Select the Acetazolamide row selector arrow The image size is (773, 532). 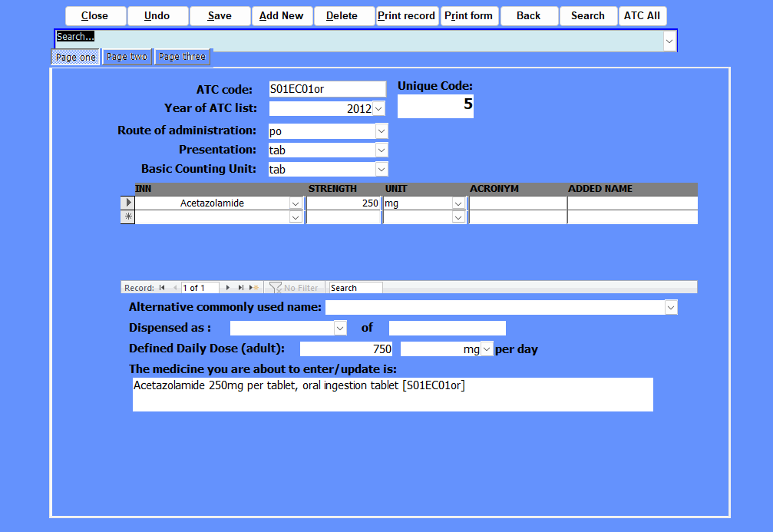(x=128, y=203)
